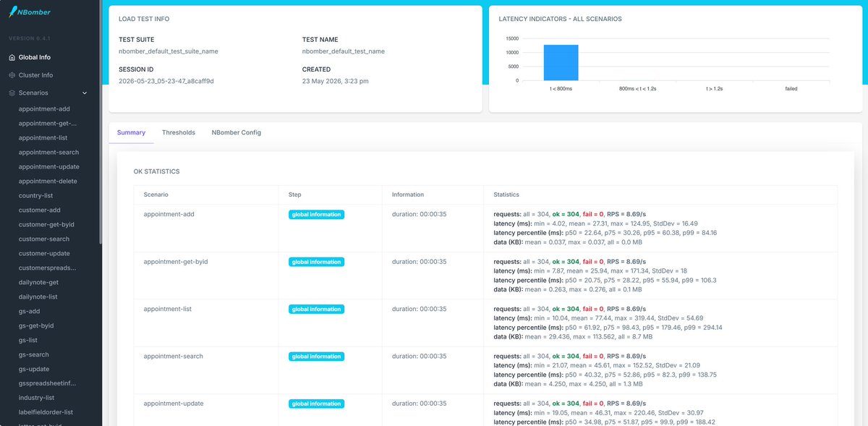The height and width of the screenshot is (426, 868).
Task: Switch to the Thresholds tab
Action: point(179,132)
